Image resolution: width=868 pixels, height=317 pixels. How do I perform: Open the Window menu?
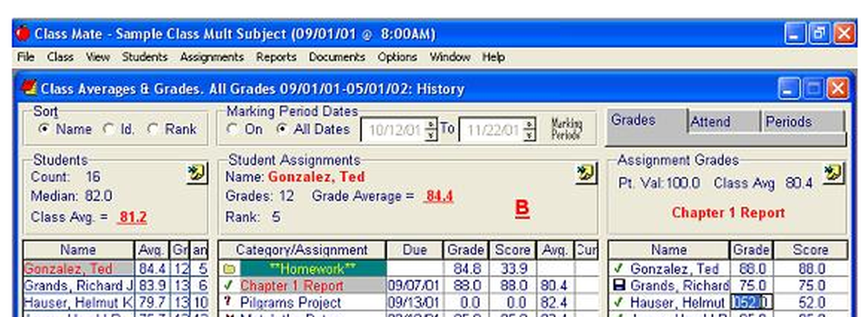[x=450, y=57]
